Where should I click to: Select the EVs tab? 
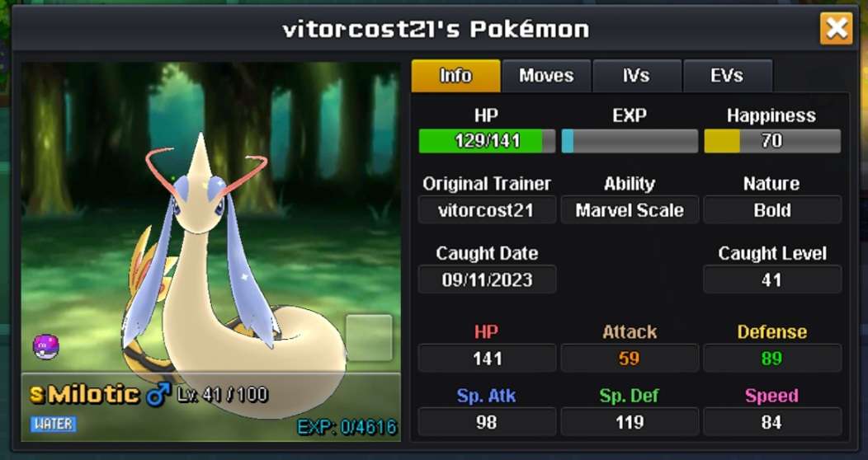(728, 76)
